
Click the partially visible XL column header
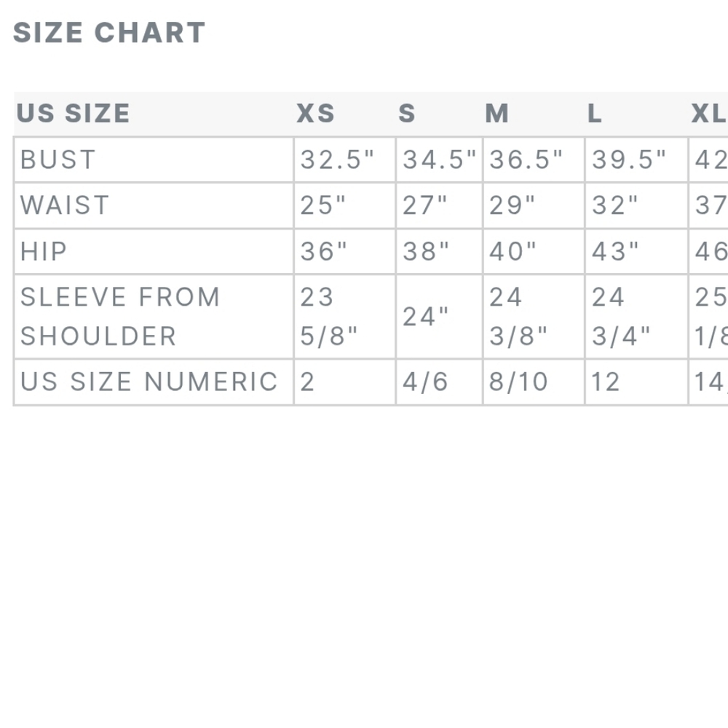(709, 114)
